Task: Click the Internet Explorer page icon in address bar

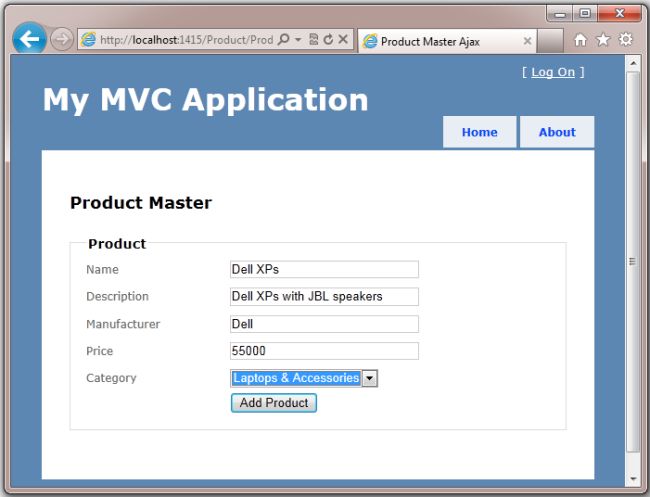Action: click(x=88, y=39)
